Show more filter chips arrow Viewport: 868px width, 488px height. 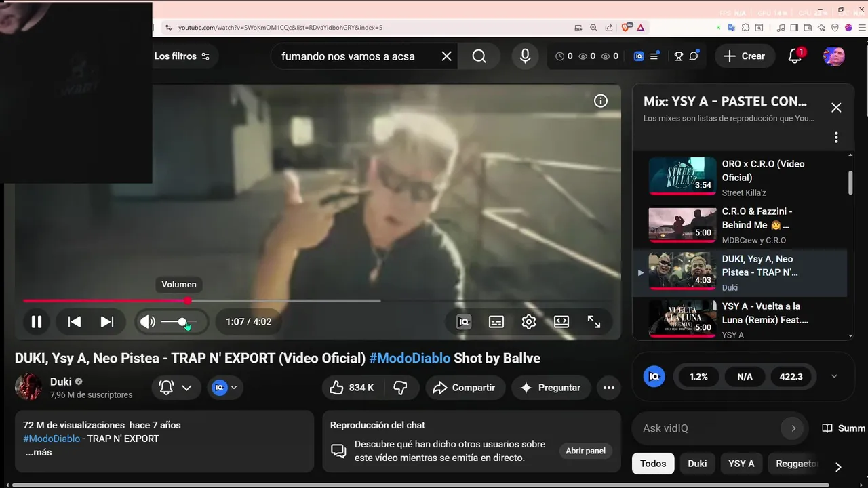pos(838,467)
